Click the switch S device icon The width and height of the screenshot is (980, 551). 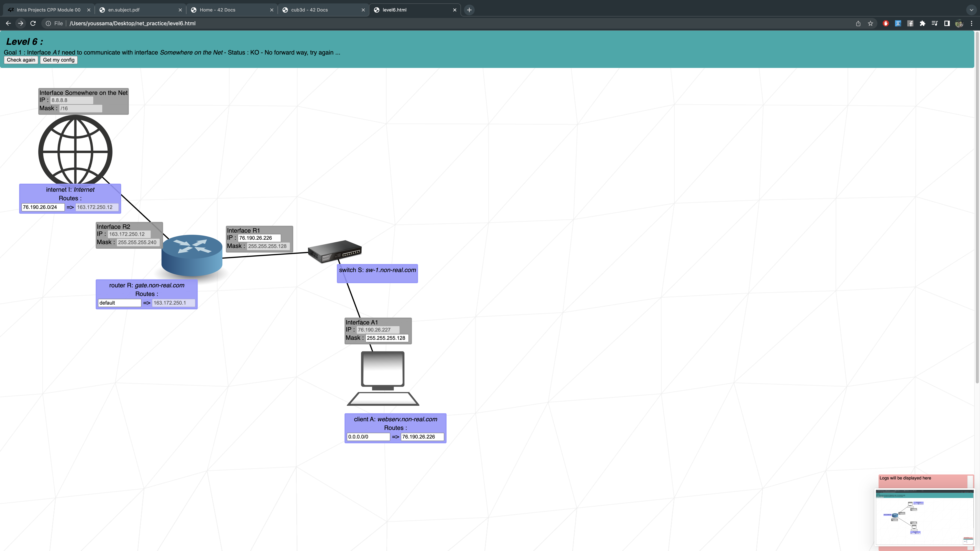click(x=334, y=251)
